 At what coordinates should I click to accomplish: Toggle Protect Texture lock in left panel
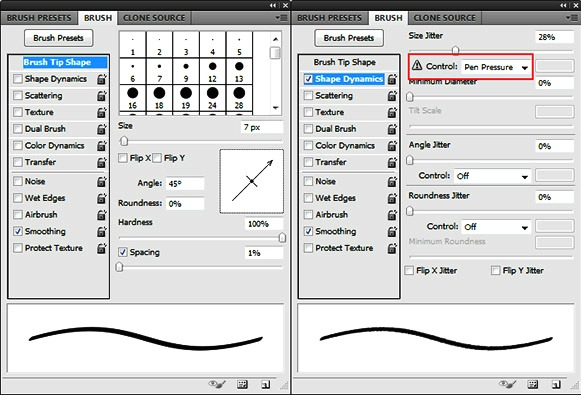[102, 248]
